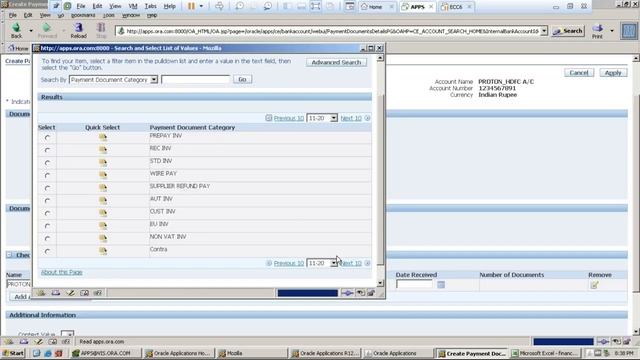Select the AUT INV radio button
The height and width of the screenshot is (360, 640).
48,201
